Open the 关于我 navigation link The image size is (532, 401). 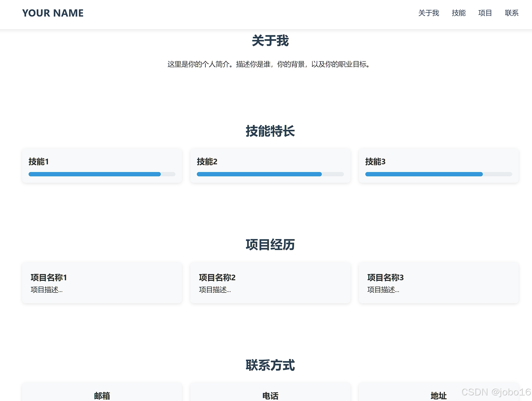pyautogui.click(x=428, y=13)
